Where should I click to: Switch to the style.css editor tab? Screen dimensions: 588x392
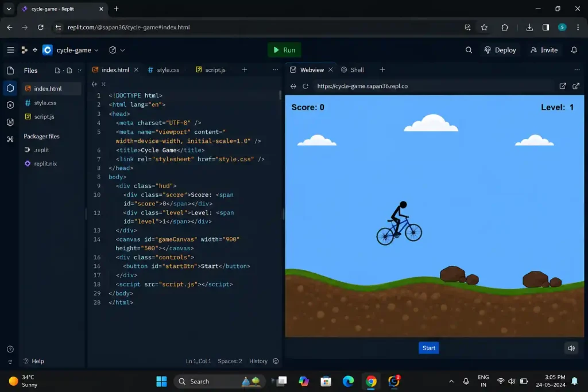(x=164, y=70)
